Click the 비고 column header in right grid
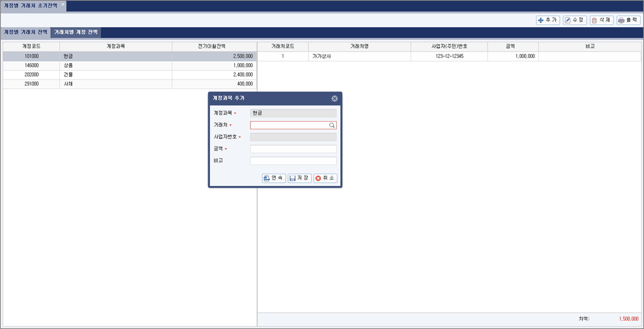The image size is (644, 329). [x=590, y=46]
